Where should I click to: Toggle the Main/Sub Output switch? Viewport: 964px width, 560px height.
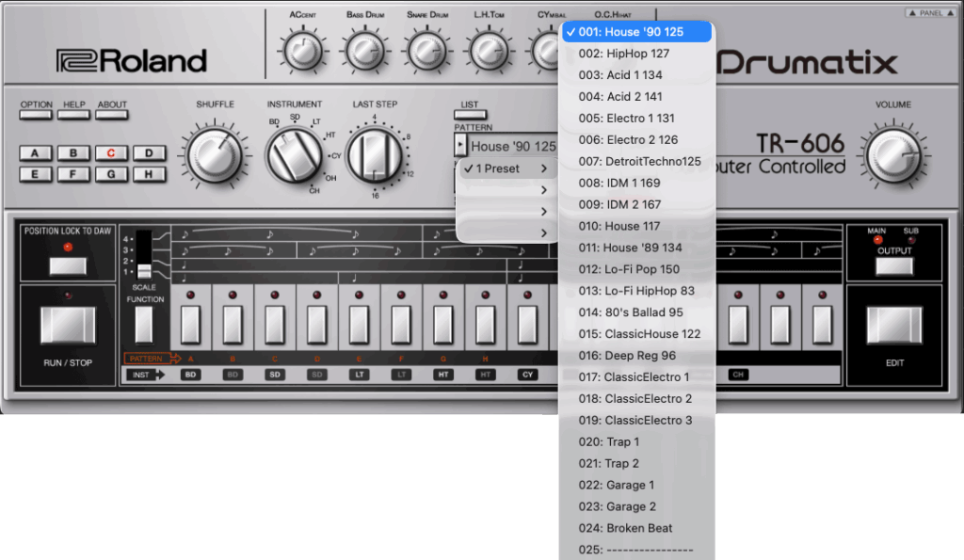pos(894,265)
